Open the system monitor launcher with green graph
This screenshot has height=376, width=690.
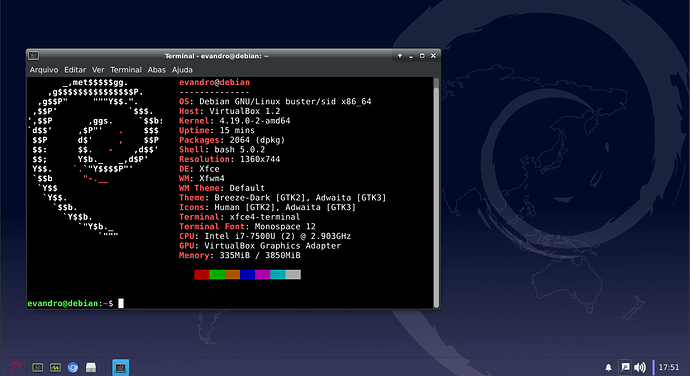pos(55,367)
